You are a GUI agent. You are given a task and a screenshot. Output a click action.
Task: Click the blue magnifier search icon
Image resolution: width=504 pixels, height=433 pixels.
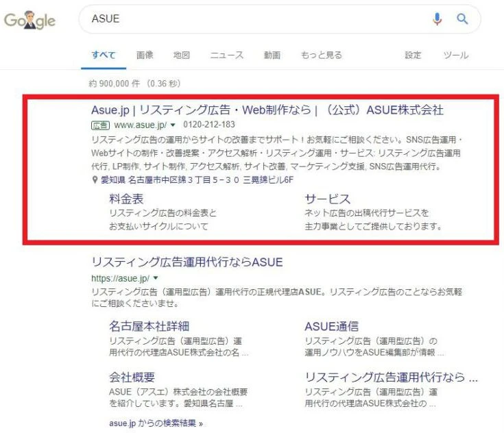(x=462, y=19)
